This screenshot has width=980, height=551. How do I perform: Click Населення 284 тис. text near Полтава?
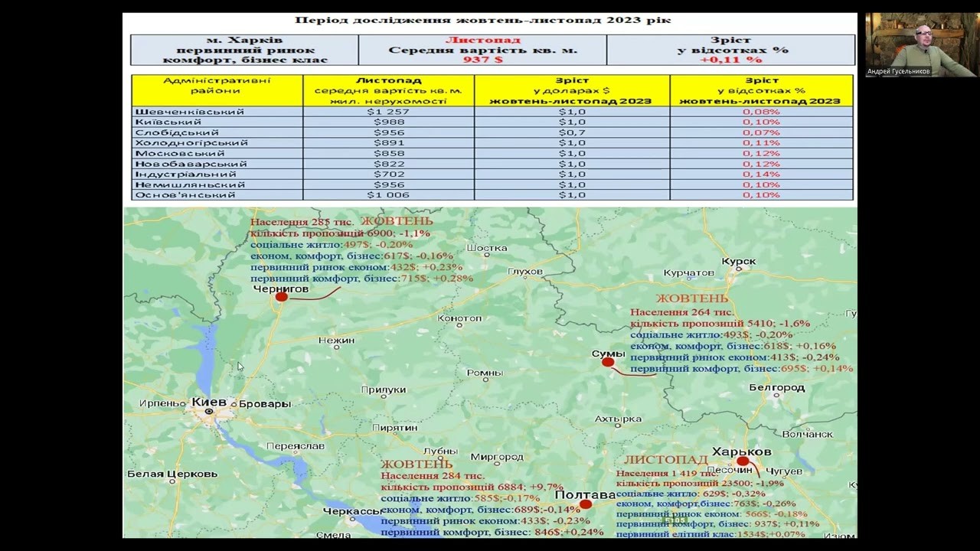432,475
